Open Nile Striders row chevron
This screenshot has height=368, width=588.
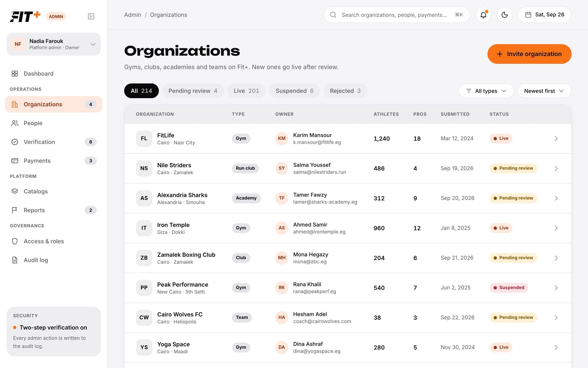(x=556, y=168)
